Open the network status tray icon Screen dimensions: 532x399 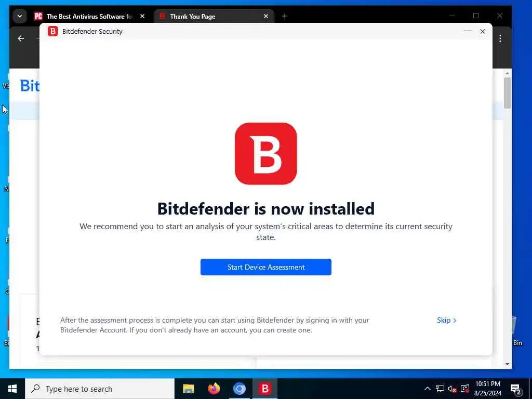pyautogui.click(x=440, y=389)
